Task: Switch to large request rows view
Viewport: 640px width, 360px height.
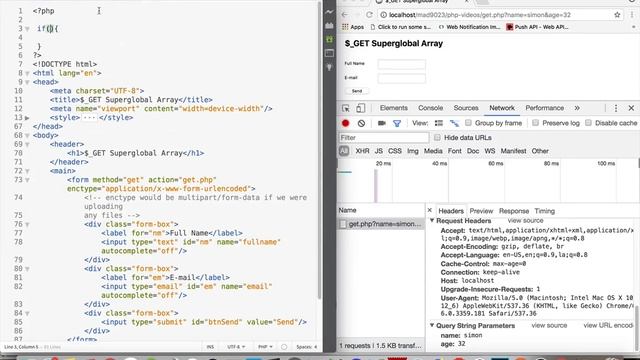Action: pyautogui.click(x=439, y=123)
